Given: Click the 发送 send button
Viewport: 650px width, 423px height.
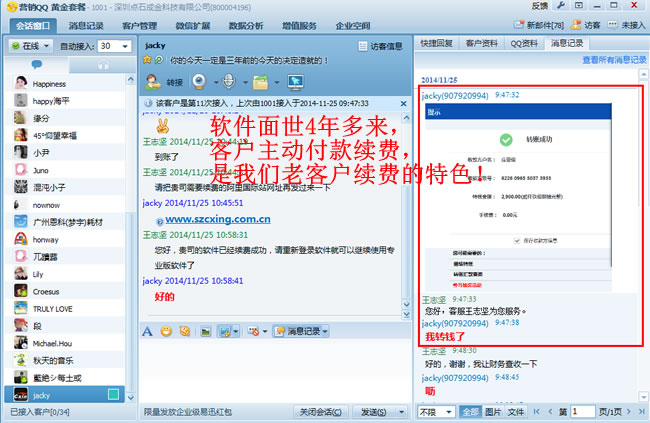Looking at the screenshot, I should [374, 412].
